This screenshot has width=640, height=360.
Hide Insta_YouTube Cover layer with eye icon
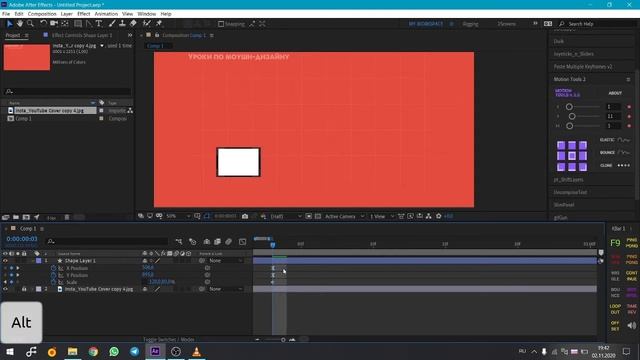(x=5, y=289)
